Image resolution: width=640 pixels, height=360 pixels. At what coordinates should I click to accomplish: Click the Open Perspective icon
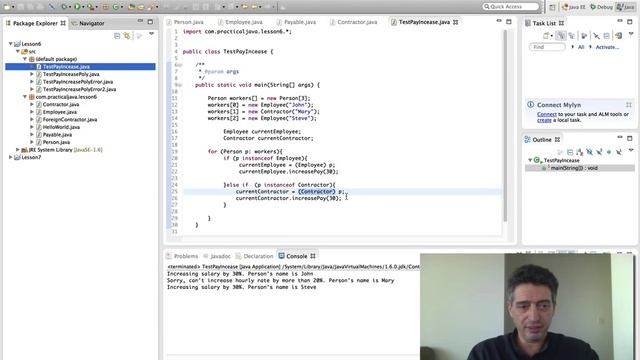pos(552,7)
